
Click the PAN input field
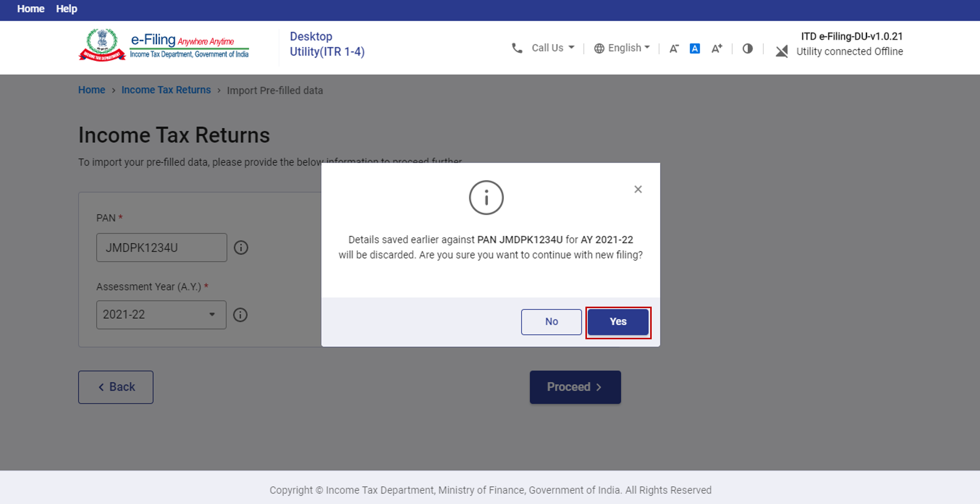point(162,247)
